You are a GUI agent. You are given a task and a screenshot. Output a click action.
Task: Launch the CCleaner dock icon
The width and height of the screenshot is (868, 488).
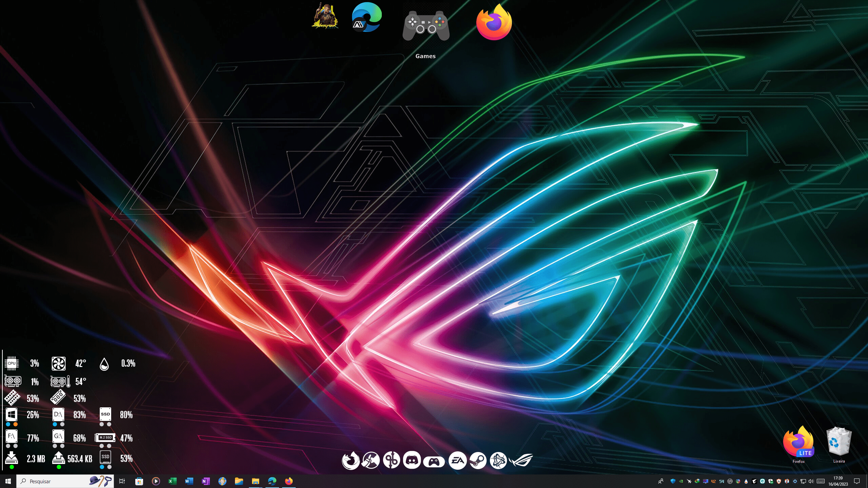(371, 460)
